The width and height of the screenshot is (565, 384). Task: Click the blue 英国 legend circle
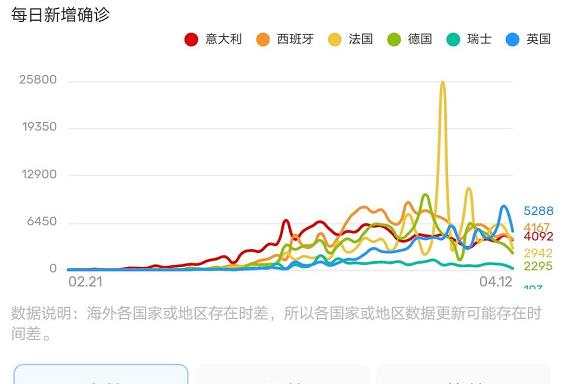click(513, 39)
